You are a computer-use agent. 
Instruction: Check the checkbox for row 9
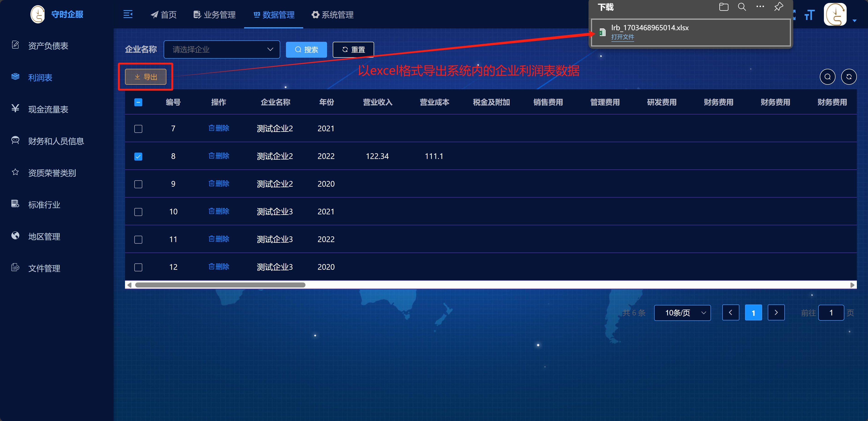point(138,184)
